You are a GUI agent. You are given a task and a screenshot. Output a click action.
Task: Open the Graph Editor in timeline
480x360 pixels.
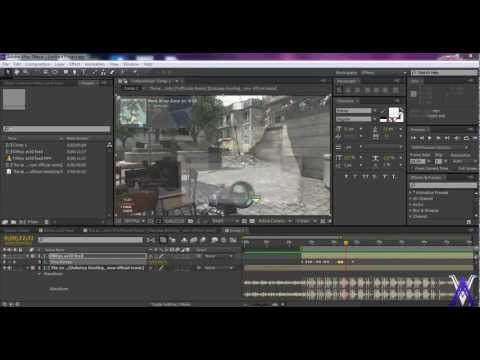pos(233,240)
